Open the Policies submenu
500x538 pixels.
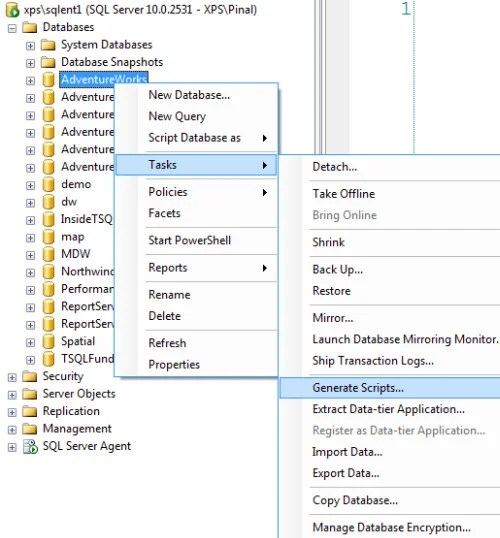(x=196, y=192)
